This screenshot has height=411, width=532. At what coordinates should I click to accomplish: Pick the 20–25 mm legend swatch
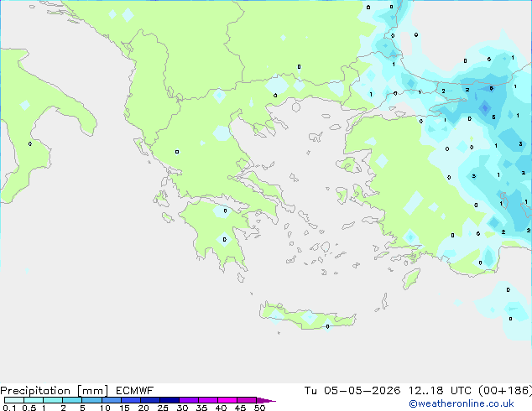(150, 400)
